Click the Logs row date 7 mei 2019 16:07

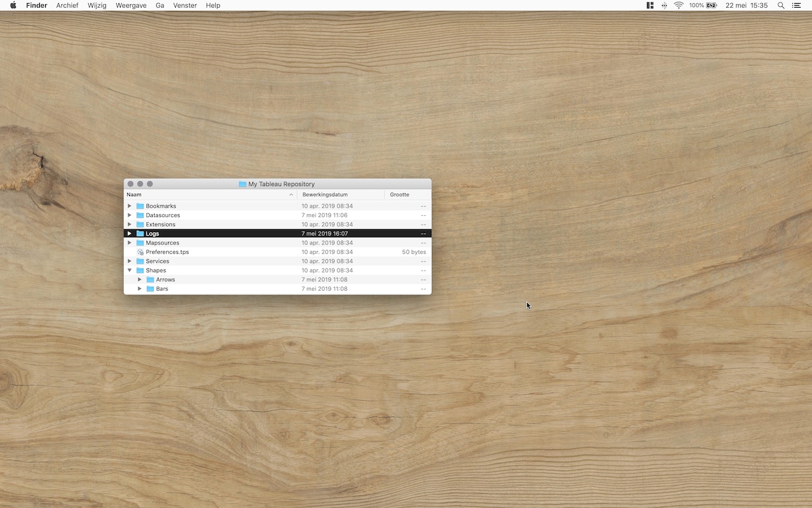click(324, 234)
